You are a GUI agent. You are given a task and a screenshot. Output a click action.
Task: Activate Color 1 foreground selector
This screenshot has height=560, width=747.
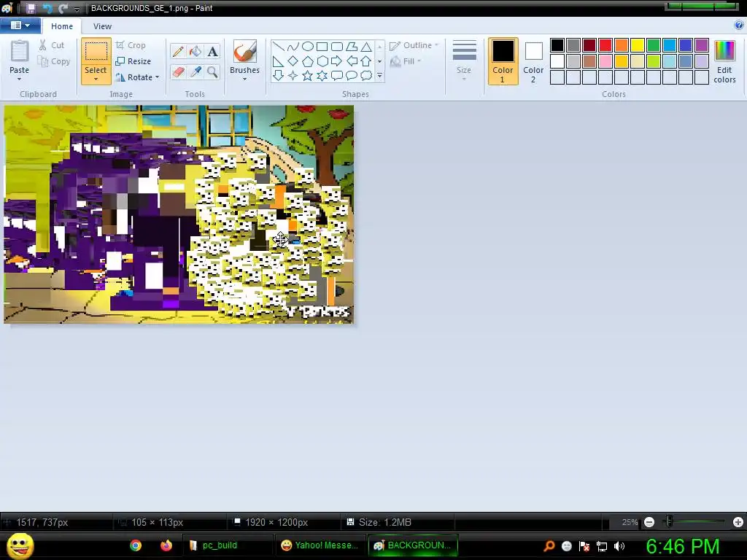point(503,61)
